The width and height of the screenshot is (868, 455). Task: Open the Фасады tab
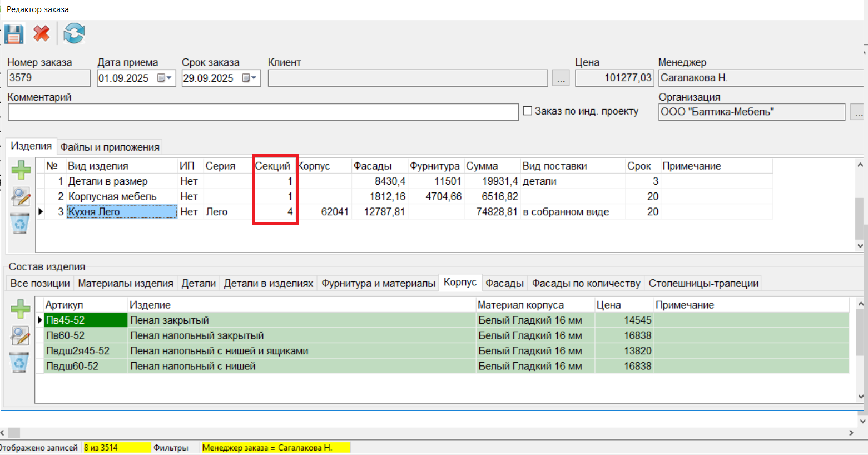(504, 283)
